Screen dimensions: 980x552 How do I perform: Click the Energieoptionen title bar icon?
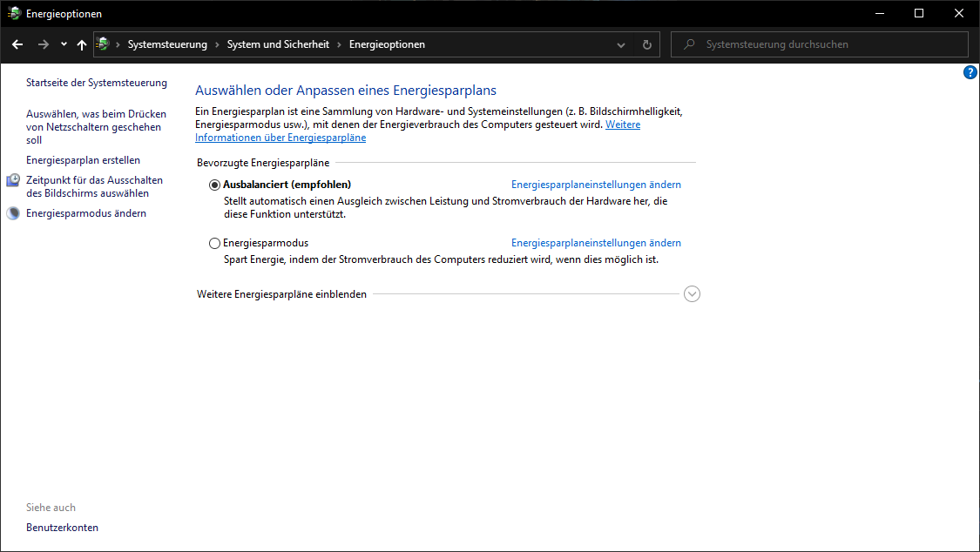pyautogui.click(x=14, y=13)
